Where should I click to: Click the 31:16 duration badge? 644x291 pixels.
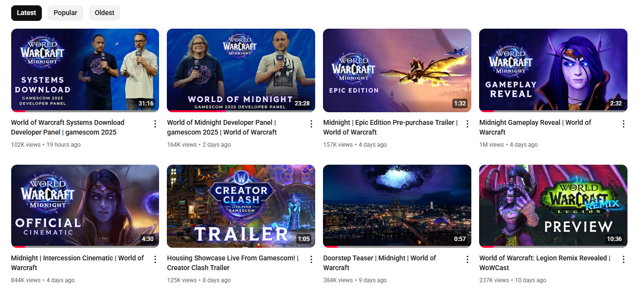146,103
